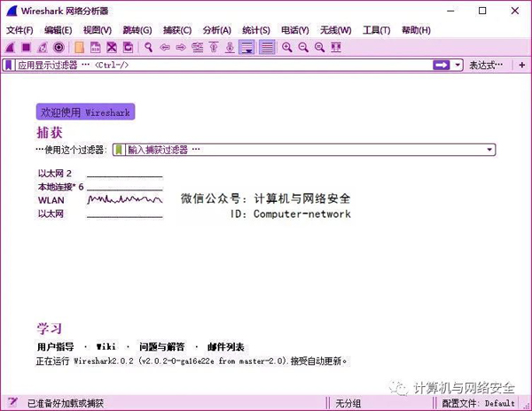Screen dimensions: 532x411
Task: Maximize the Wireshark window
Action: [x=482, y=11]
